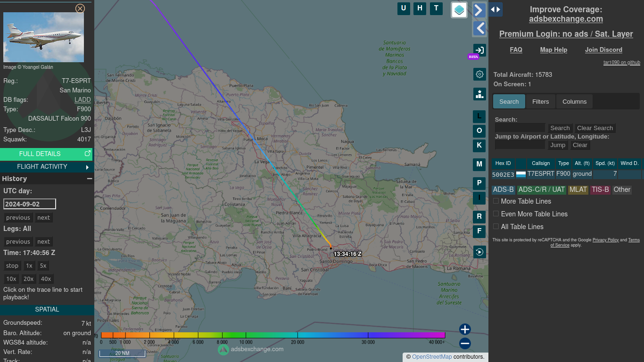Open LADD database flag link

[x=83, y=99]
